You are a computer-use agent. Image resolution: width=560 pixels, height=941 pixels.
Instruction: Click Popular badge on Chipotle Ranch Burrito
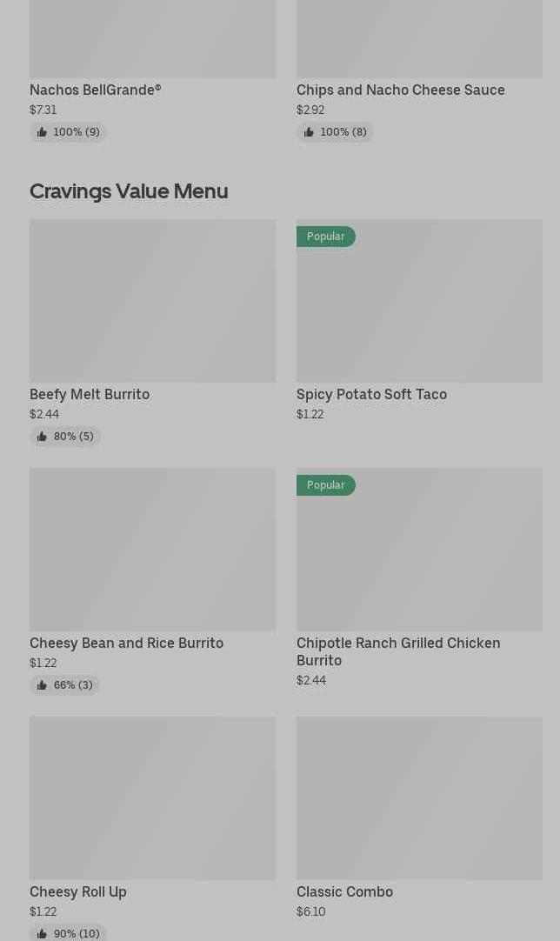pyautogui.click(x=326, y=485)
